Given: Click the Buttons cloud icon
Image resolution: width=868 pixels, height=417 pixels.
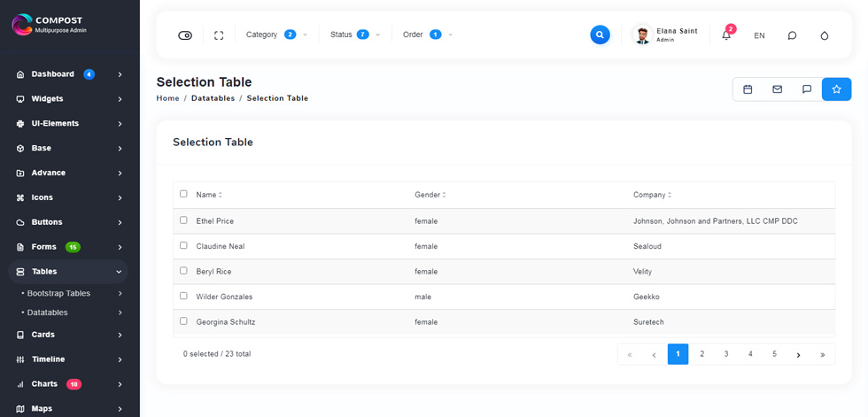Looking at the screenshot, I should 20,222.
